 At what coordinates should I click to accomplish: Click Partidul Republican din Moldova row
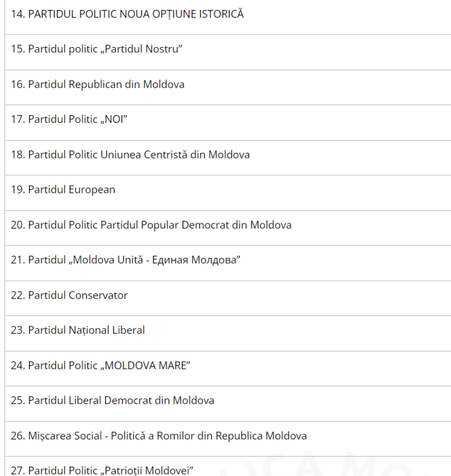coord(97,85)
